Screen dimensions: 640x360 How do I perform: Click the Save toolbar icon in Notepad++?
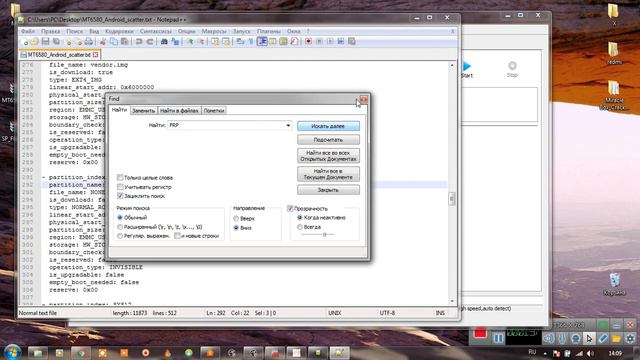point(45,42)
